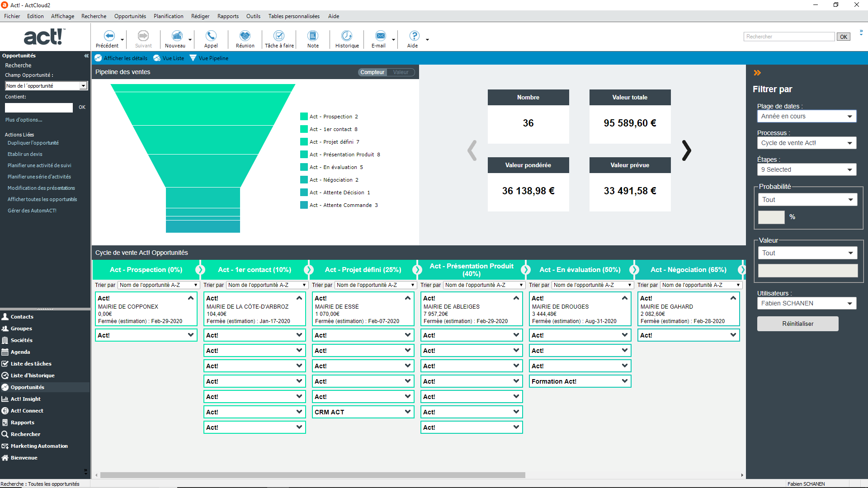This screenshot has height=488, width=868.
Task: Click the Contient text field
Action: (39, 108)
